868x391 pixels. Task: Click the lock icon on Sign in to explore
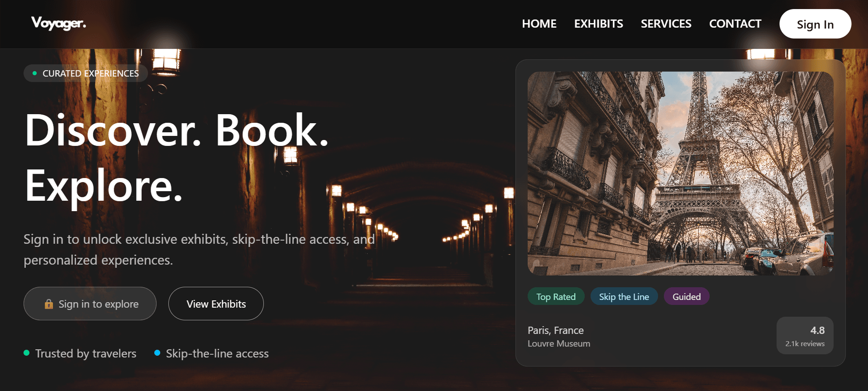pyautogui.click(x=49, y=304)
